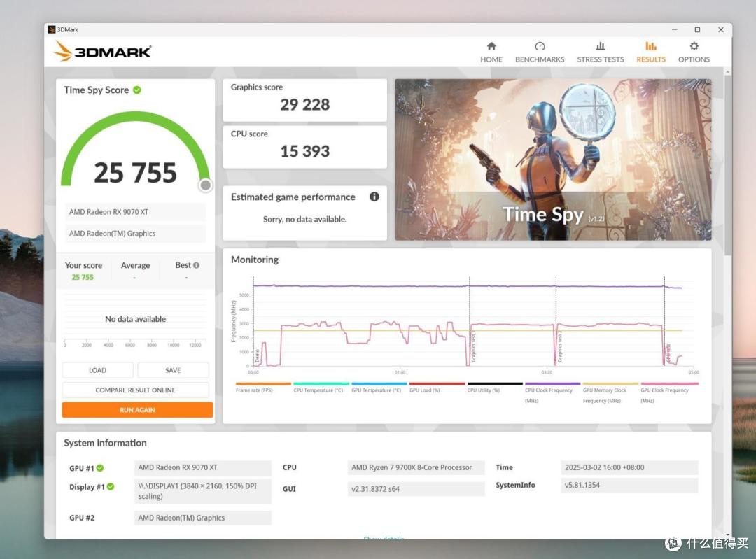Click the Time value 2025-03-02 16:00
The image size is (756, 559).
(x=629, y=467)
